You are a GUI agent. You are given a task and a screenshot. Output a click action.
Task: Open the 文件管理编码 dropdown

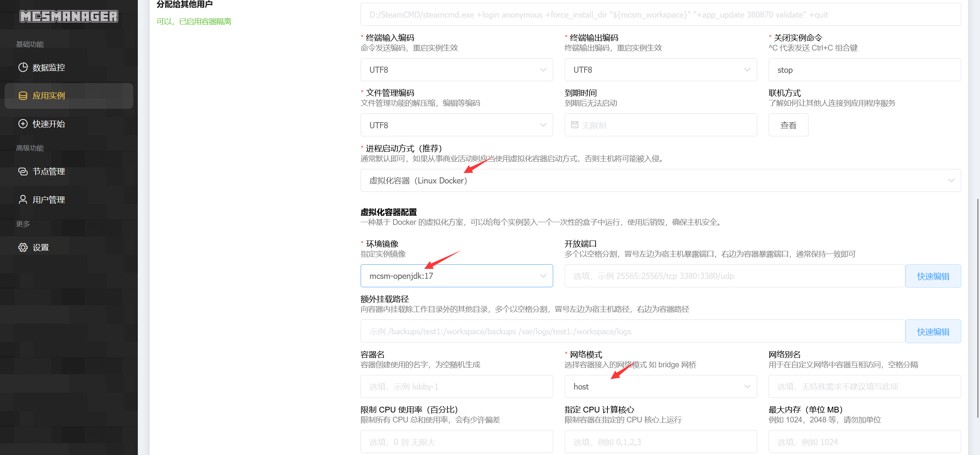point(456,125)
